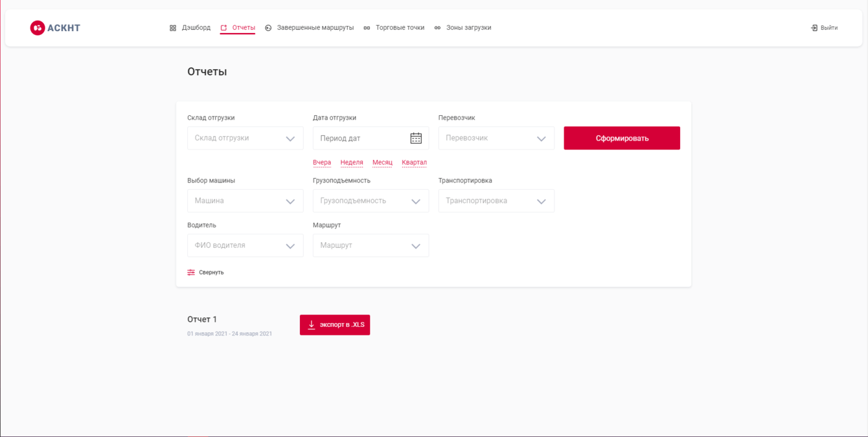Open the Зоны загрузки section
868x437 pixels.
pos(470,27)
